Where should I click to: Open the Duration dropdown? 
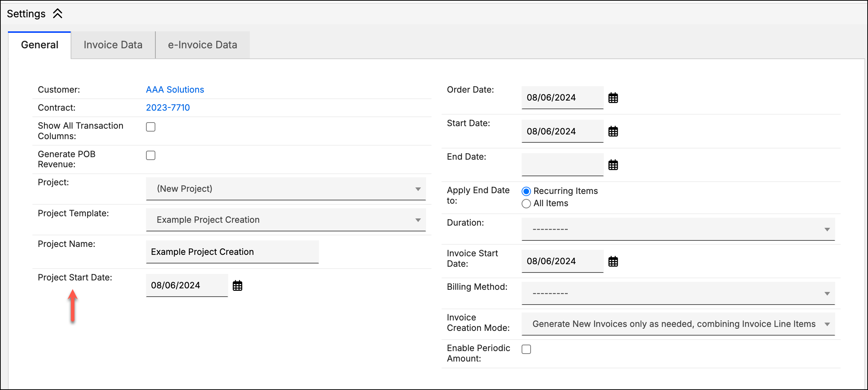coord(678,229)
